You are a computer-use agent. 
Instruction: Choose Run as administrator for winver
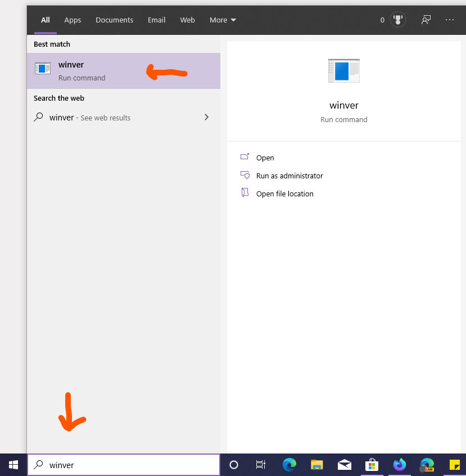tap(289, 176)
